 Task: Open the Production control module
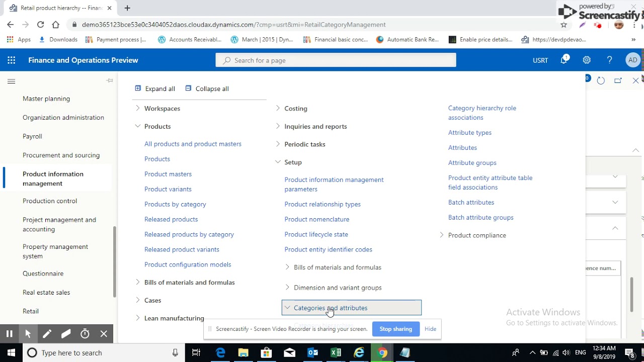pyautogui.click(x=50, y=201)
